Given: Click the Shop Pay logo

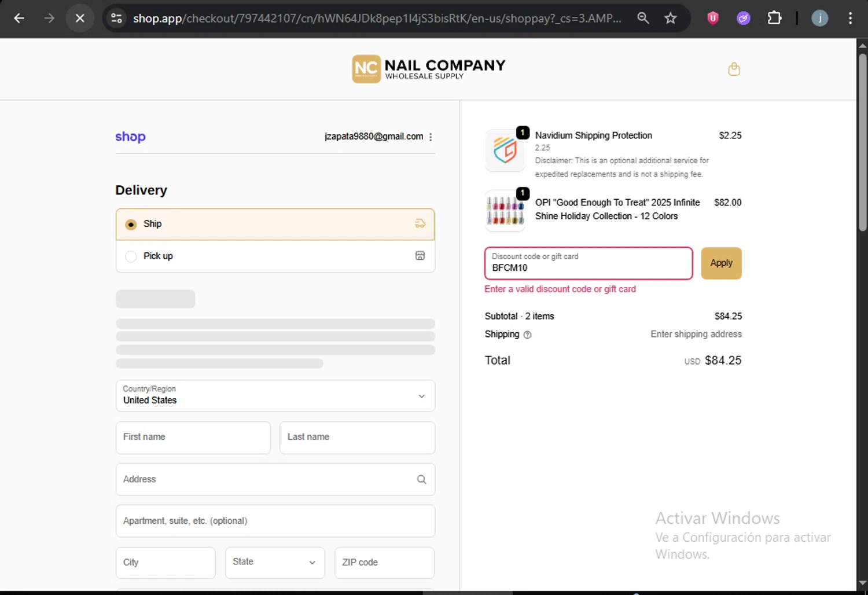Looking at the screenshot, I should (x=130, y=137).
